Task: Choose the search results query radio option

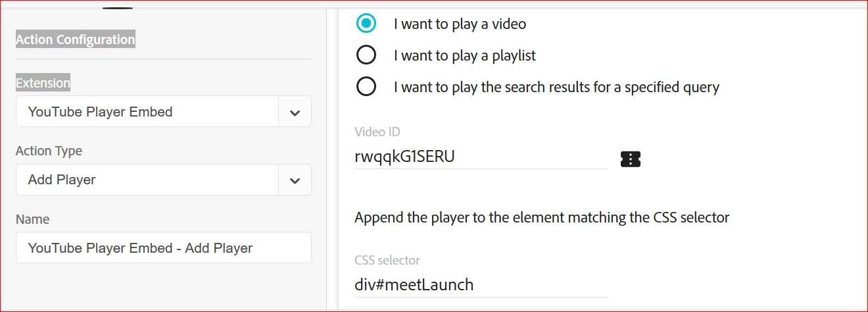Action: (x=366, y=86)
